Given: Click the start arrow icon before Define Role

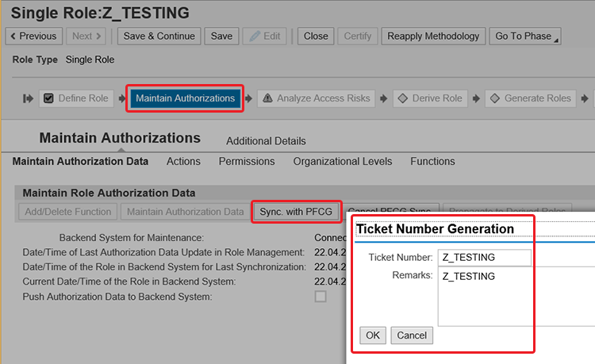Looking at the screenshot, I should pyautogui.click(x=28, y=98).
